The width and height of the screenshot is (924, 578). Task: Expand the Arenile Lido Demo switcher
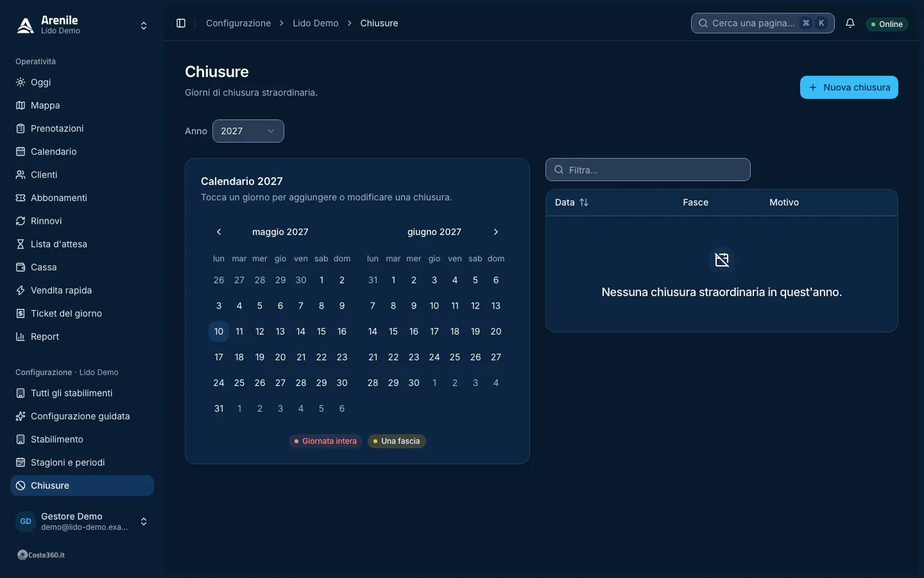point(82,26)
